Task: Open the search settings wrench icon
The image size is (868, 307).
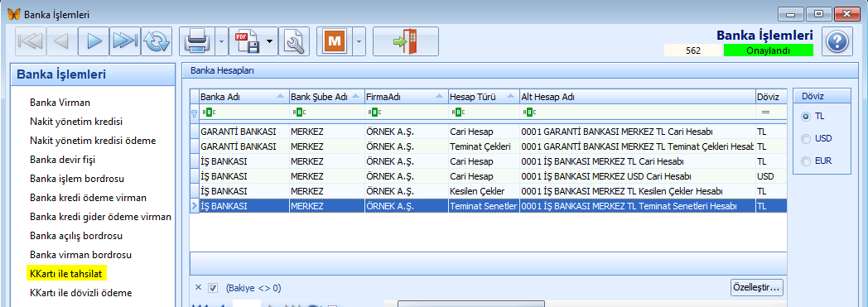Action: (x=294, y=41)
